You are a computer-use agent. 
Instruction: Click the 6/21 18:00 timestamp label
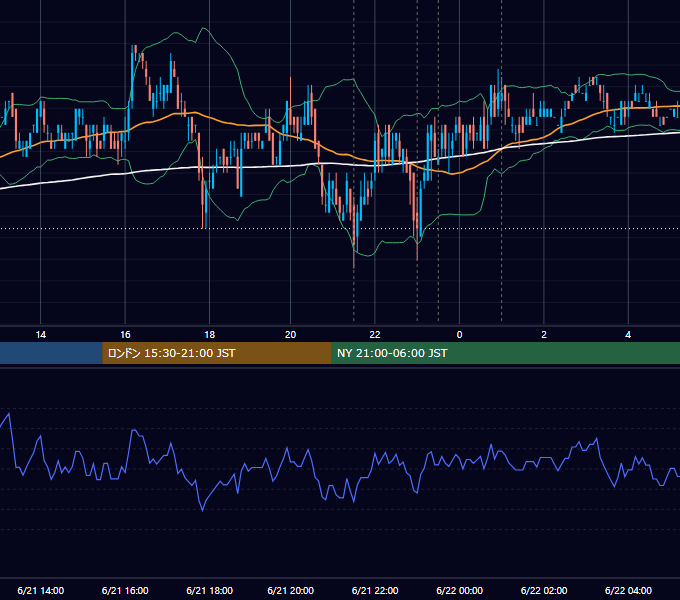click(x=209, y=590)
